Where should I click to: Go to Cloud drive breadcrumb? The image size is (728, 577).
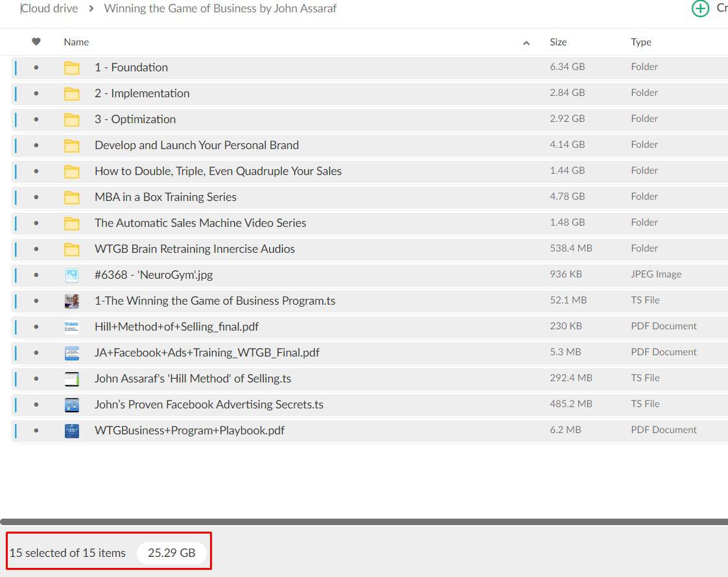(x=50, y=8)
